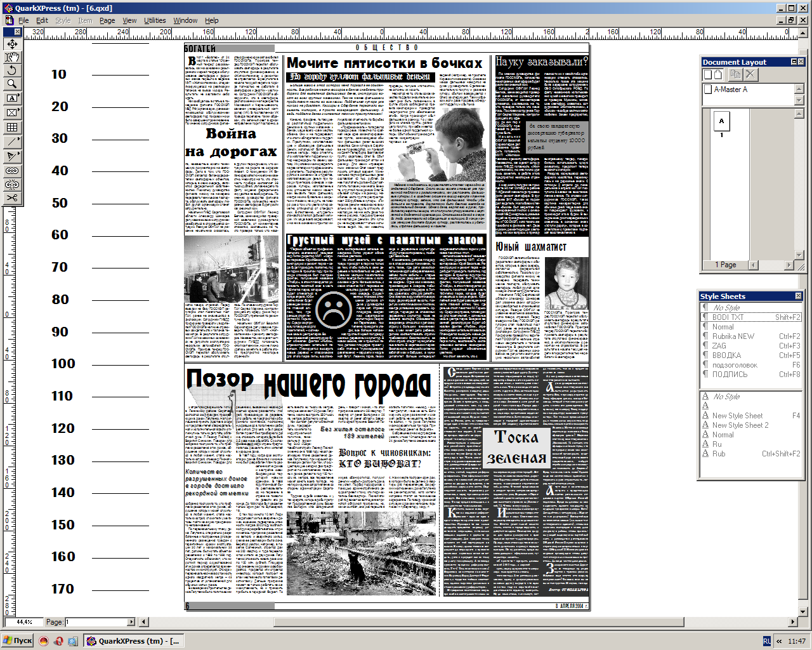
Task: Apply ВВОДКА paragraph style
Action: pos(751,355)
